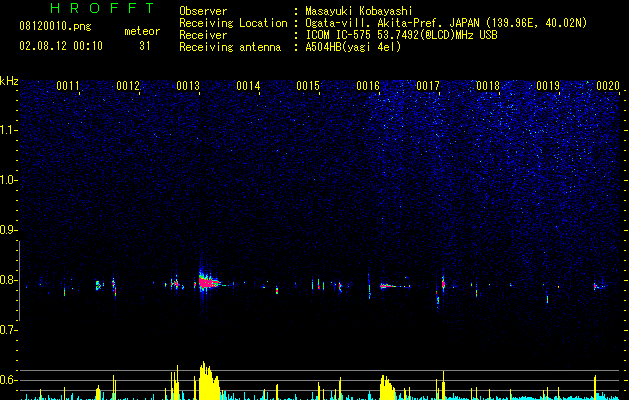Click the HROFFT title text
This screenshot has height=400, width=629.
(x=102, y=8)
